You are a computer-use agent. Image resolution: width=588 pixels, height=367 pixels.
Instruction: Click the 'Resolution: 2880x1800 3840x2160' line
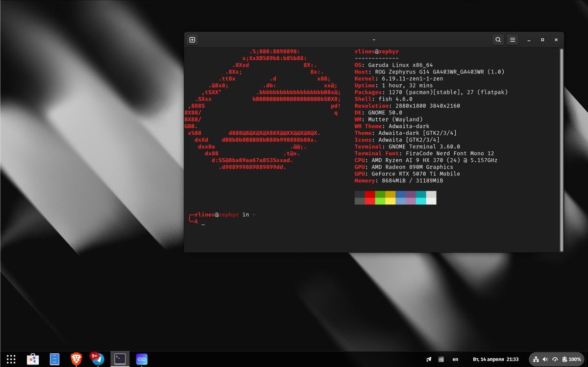[407, 106]
